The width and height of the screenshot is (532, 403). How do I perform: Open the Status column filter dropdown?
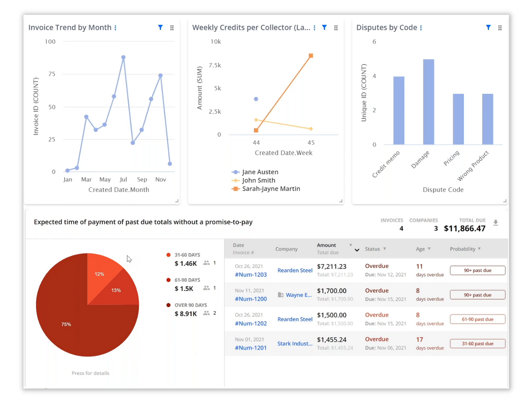tap(384, 249)
